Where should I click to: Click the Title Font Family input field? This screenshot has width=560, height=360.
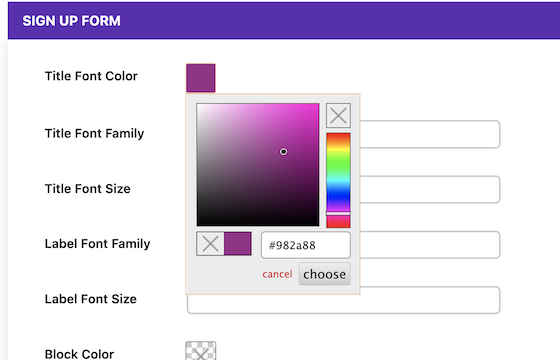click(430, 134)
